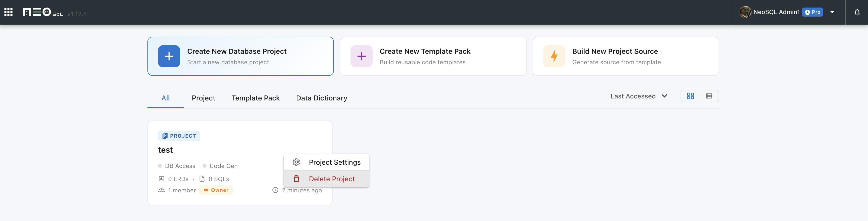This screenshot has height=221, width=868.
Task: Click the Pro badge
Action: (812, 12)
